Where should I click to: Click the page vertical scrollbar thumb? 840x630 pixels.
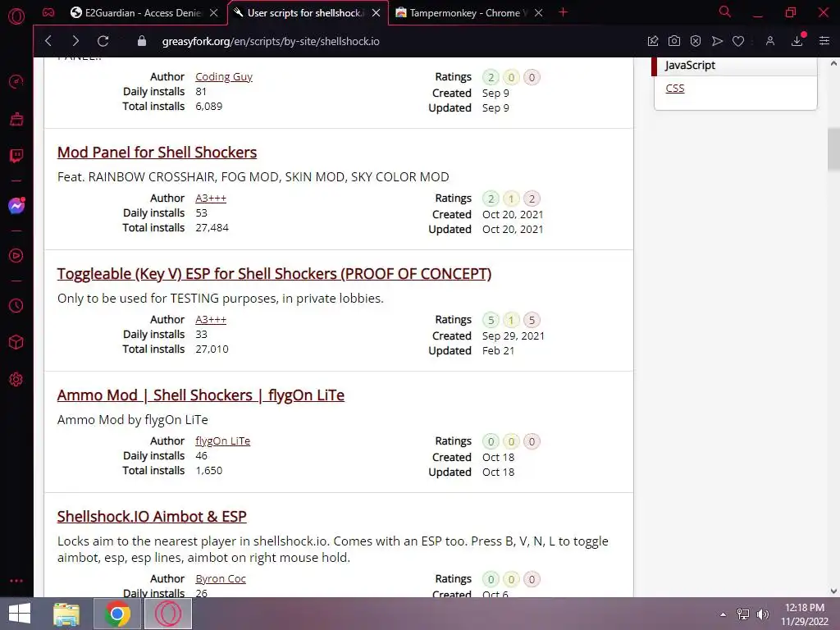coord(833,149)
